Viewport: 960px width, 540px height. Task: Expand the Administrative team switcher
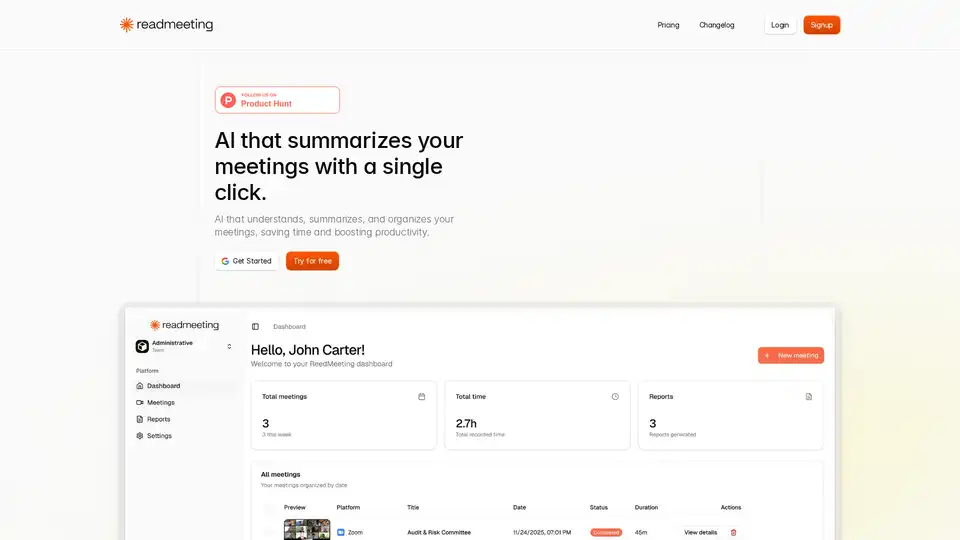(x=229, y=346)
